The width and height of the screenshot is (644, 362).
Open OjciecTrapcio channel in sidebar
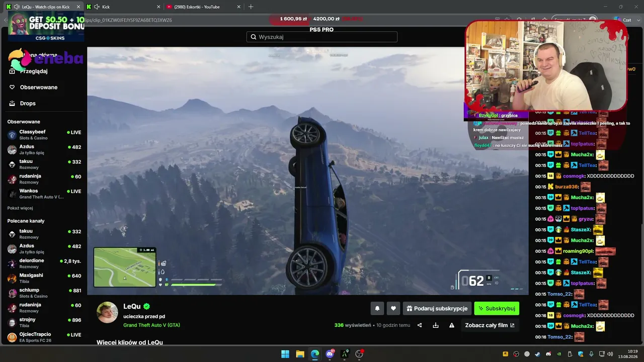(44, 337)
